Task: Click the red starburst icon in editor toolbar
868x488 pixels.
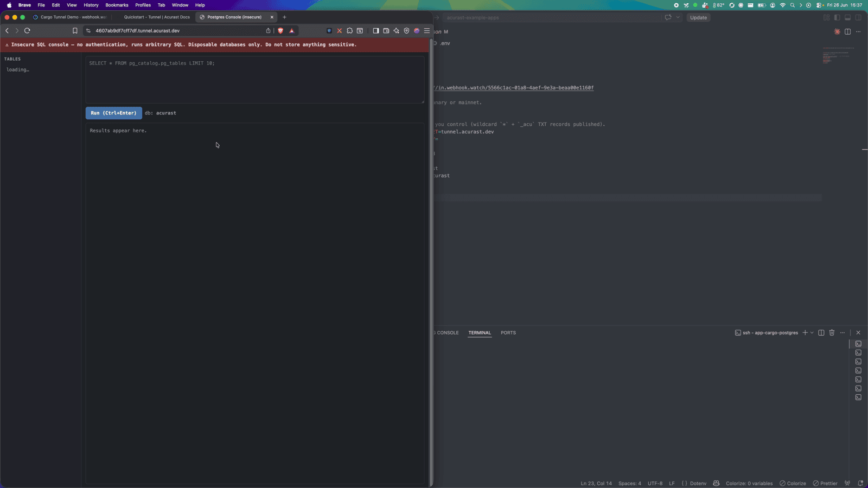Action: (x=837, y=31)
